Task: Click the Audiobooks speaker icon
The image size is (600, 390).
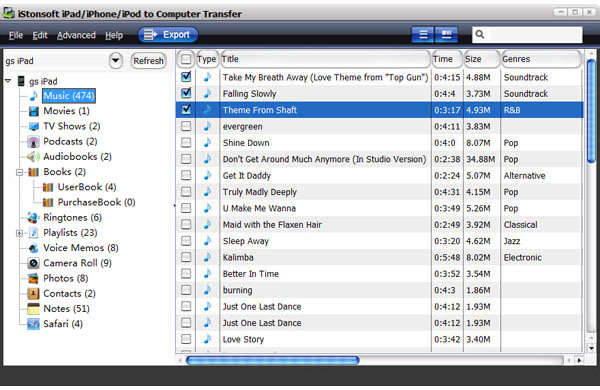Action: click(x=33, y=157)
